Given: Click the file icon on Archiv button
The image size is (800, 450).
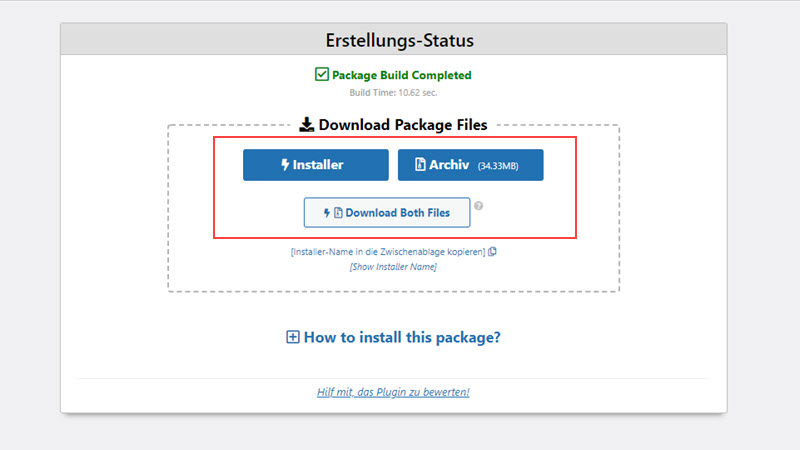Looking at the screenshot, I should click(x=420, y=164).
